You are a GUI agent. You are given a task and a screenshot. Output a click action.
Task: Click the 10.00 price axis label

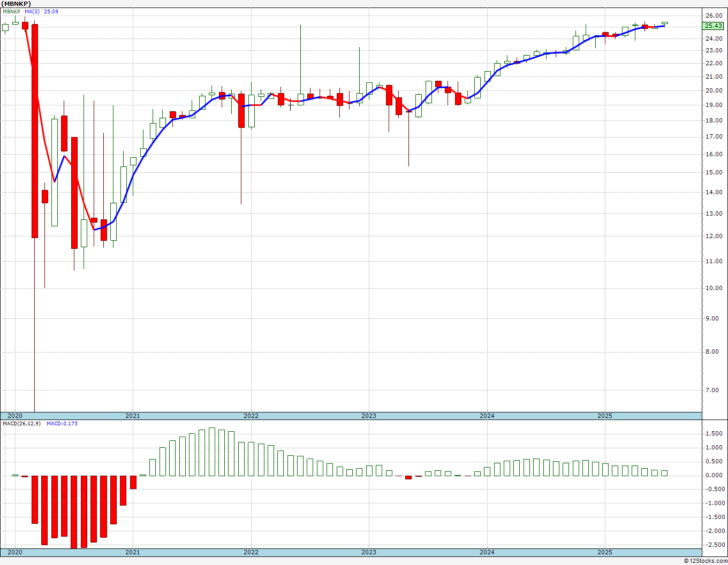[714, 288]
